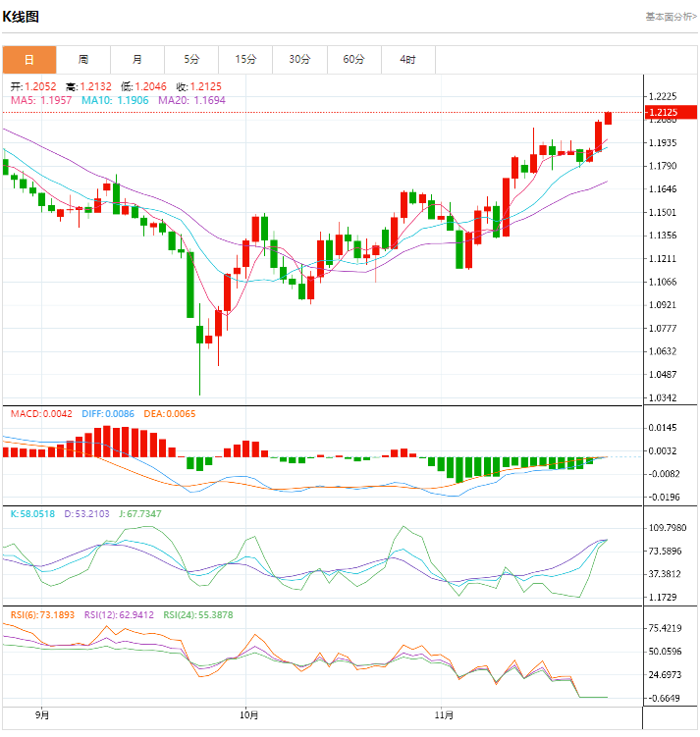Open the 基本面分析 link

click(x=671, y=17)
